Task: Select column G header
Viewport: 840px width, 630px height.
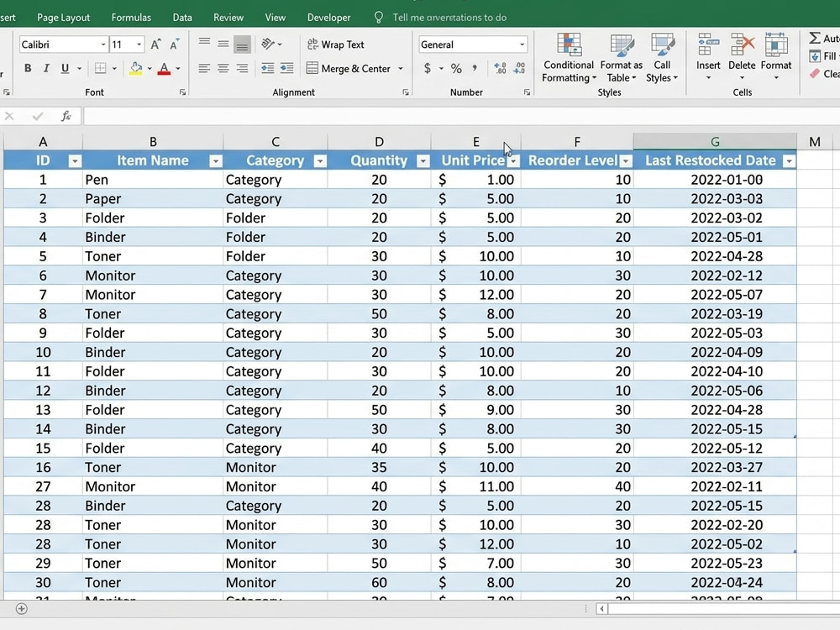Action: tap(715, 141)
